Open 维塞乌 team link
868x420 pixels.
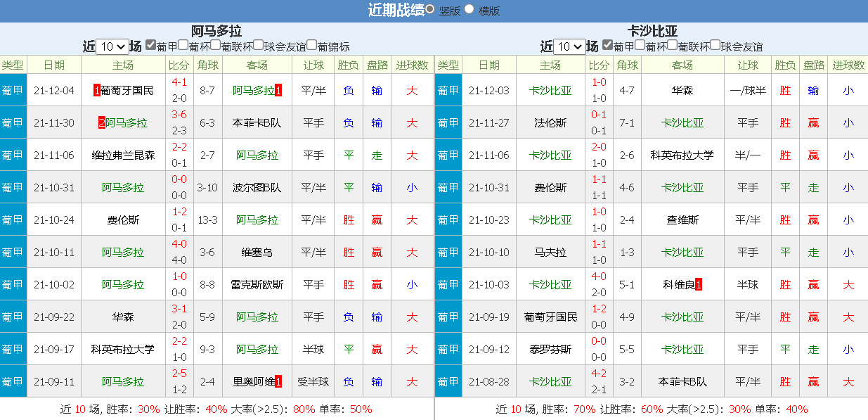[x=257, y=253]
